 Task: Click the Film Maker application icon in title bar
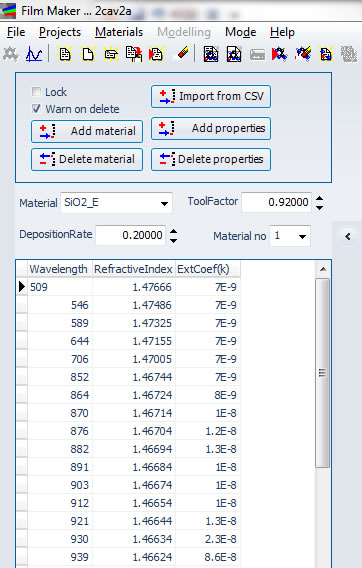(8, 11)
